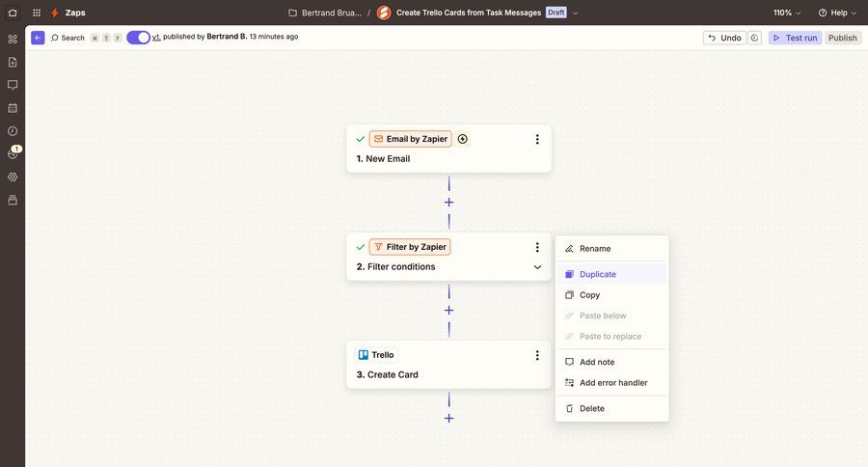Toggle the Zap on/off switch

[138, 38]
